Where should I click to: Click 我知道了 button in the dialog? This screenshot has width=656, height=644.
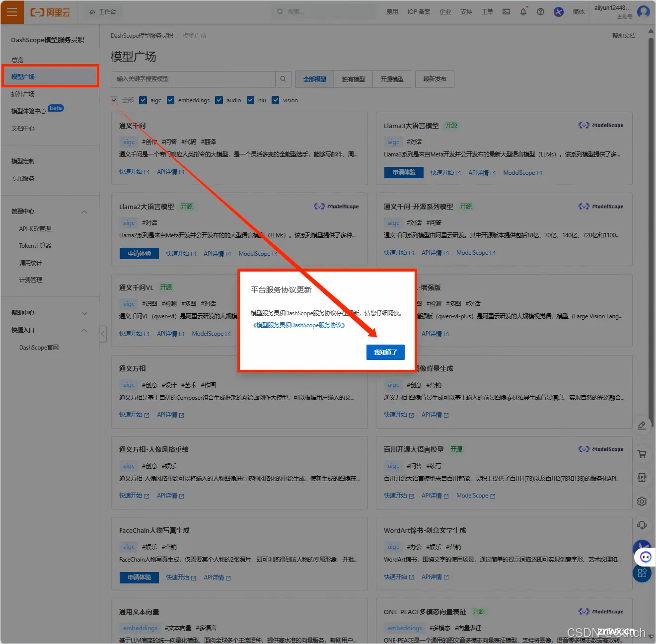pyautogui.click(x=385, y=352)
